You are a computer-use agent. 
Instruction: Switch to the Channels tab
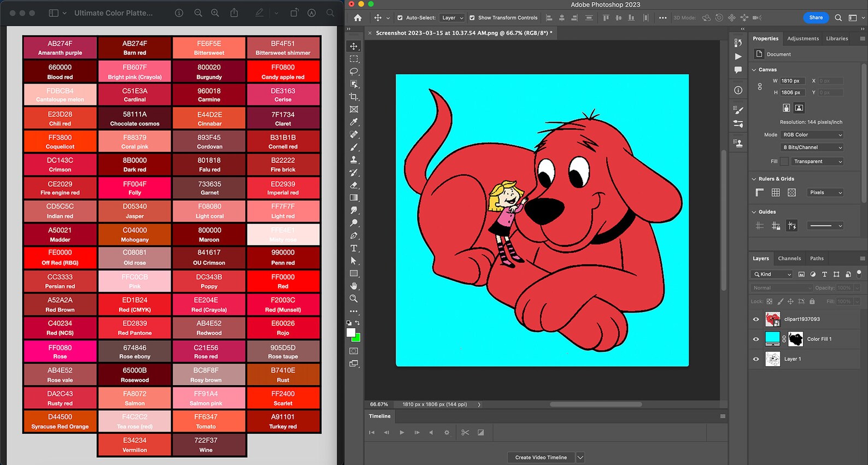[789, 259]
